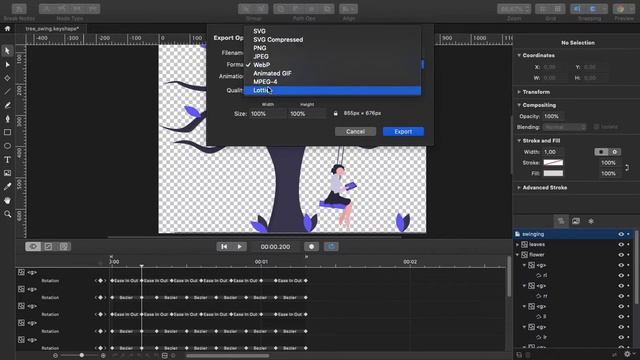Select the Line tool
This screenshot has width=640, height=360.
7,91
